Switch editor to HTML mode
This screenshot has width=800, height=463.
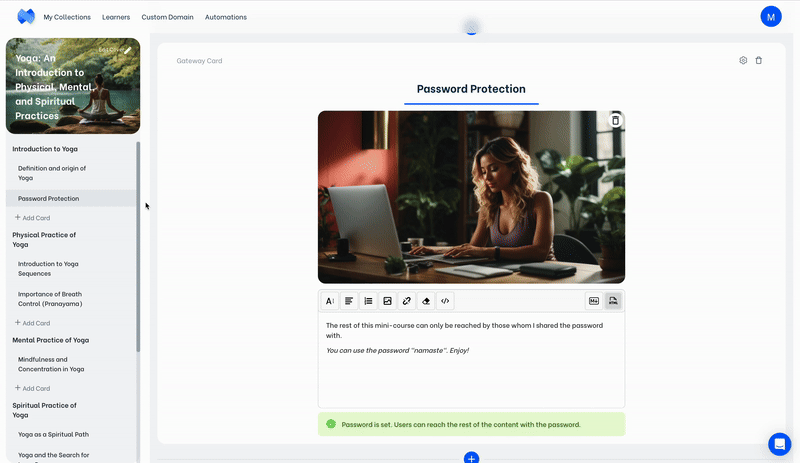613,301
